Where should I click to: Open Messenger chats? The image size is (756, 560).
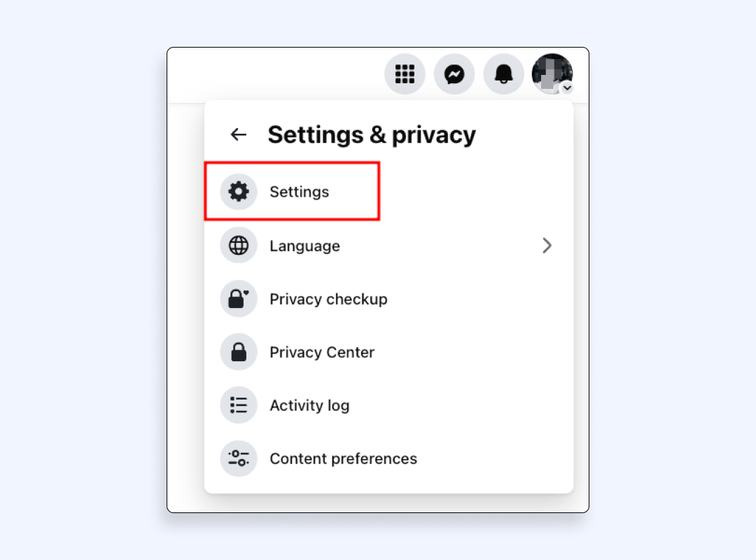pyautogui.click(x=454, y=74)
